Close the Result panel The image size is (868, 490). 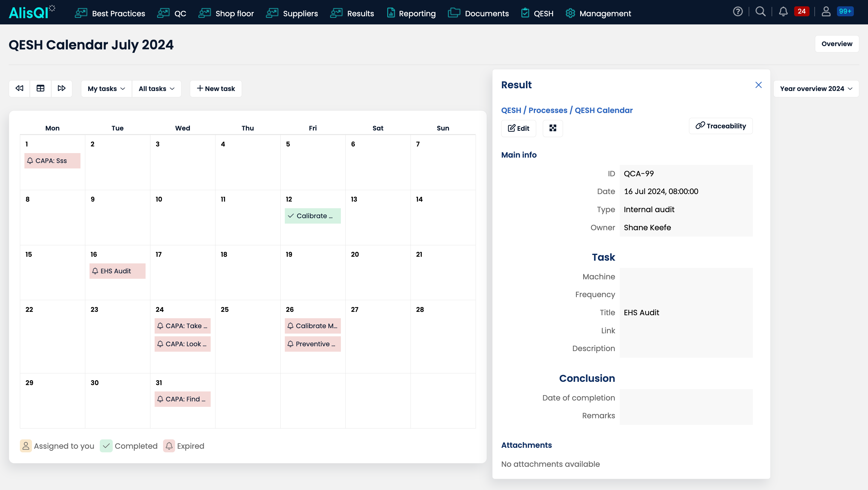pos(758,85)
